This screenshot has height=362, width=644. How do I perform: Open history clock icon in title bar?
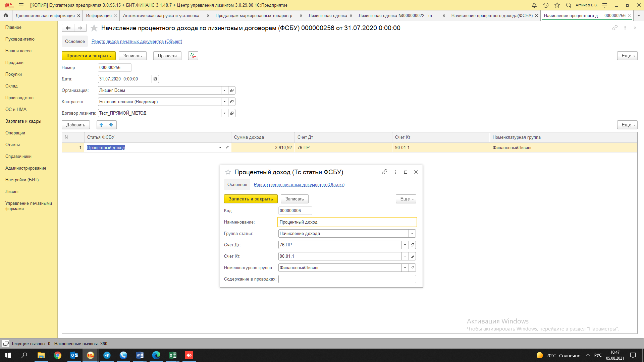(546, 5)
